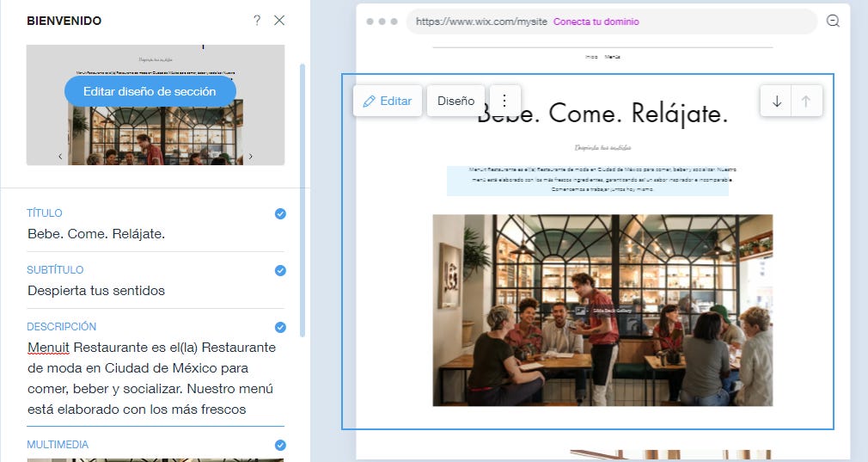The width and height of the screenshot is (868, 462).
Task: Edit the Subtítulo field Despierta tus sentidos
Action: click(155, 291)
